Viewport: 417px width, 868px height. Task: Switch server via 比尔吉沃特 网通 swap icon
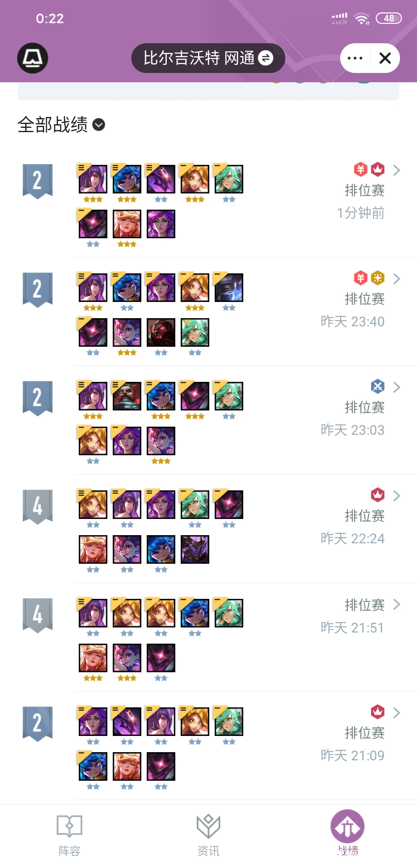[266, 58]
